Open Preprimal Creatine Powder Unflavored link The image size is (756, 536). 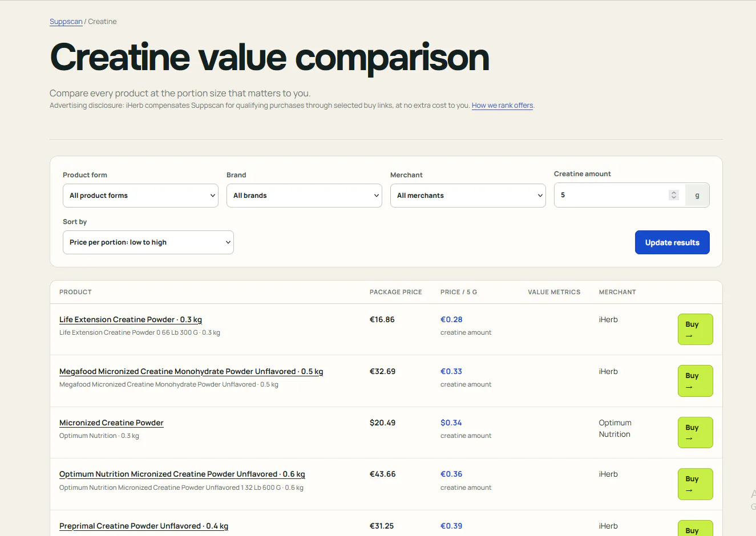click(x=144, y=526)
